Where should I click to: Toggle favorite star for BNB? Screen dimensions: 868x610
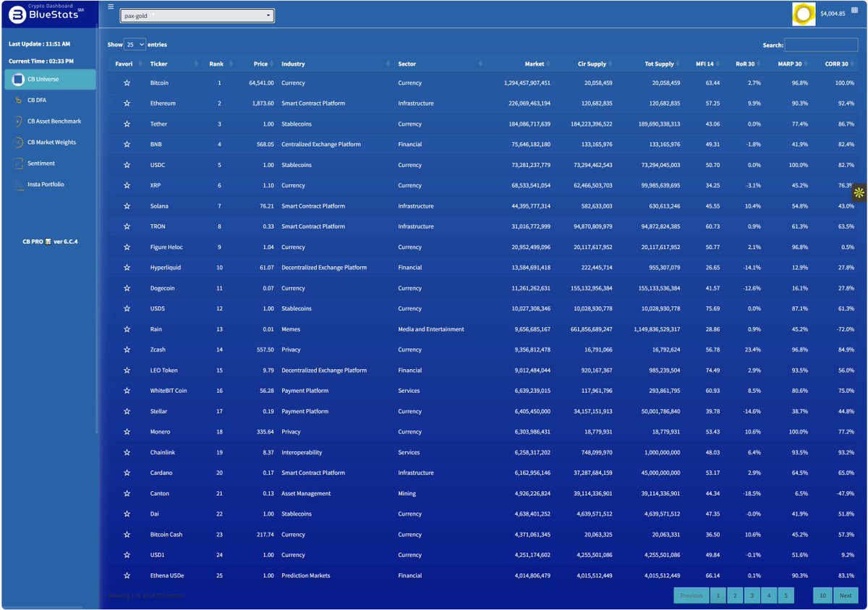(x=127, y=144)
